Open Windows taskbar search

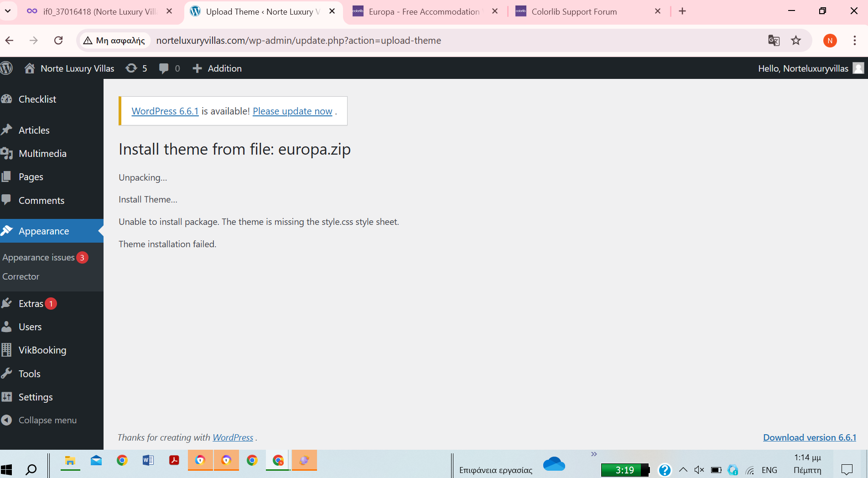tap(31, 470)
